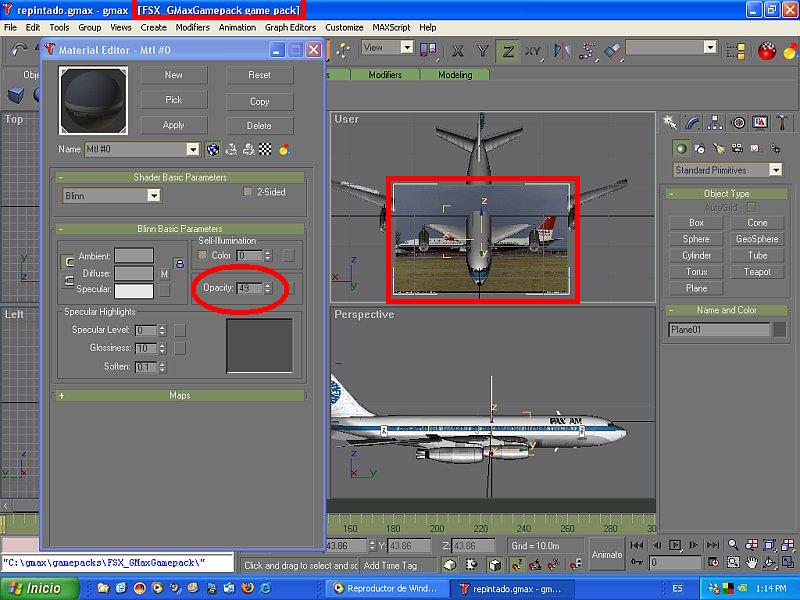Viewport: 800px width, 600px height.
Task: Restrict transform to the X axis
Action: point(457,49)
